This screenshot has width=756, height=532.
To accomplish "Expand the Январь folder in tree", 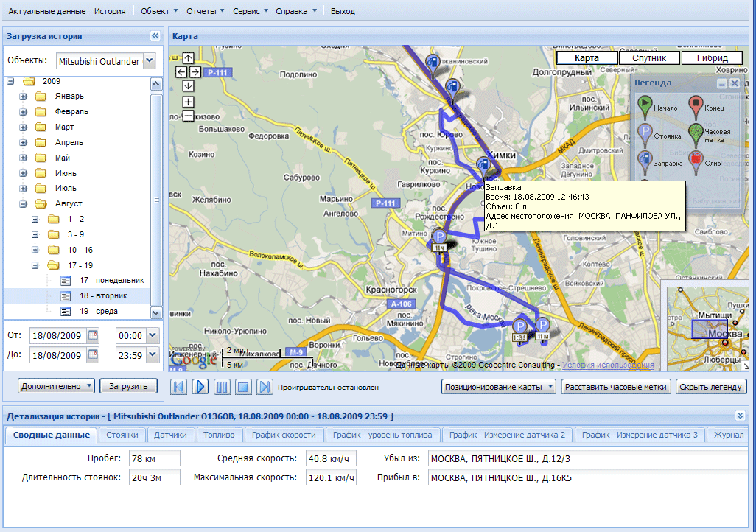I will point(23,97).
